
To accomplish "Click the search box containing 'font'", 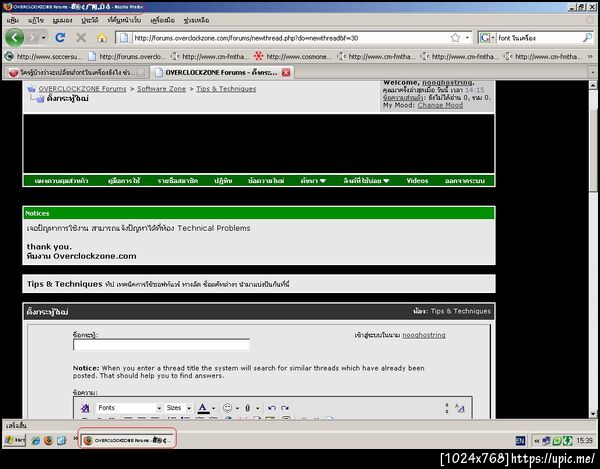I will tap(539, 38).
